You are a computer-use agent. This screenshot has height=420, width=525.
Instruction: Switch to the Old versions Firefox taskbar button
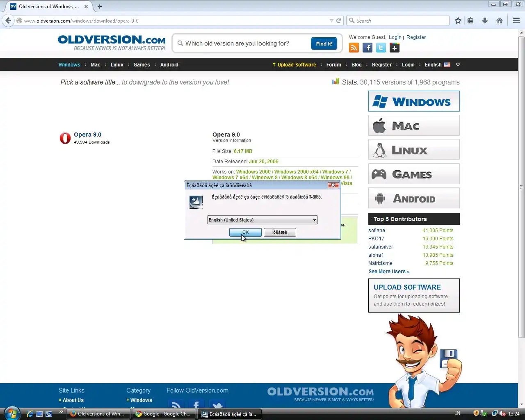click(98, 414)
